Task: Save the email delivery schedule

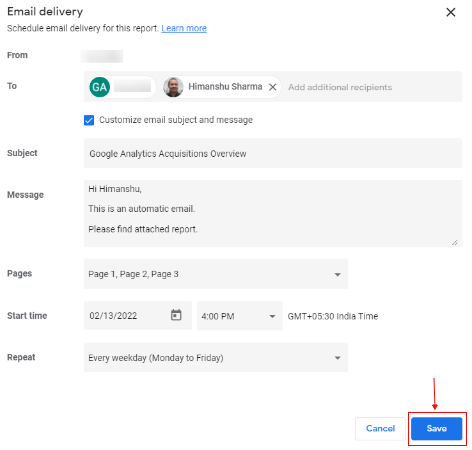Action: tap(436, 428)
